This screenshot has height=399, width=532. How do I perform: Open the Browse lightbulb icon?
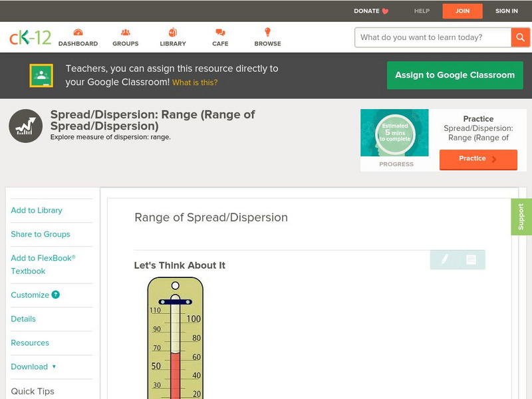pyautogui.click(x=268, y=32)
